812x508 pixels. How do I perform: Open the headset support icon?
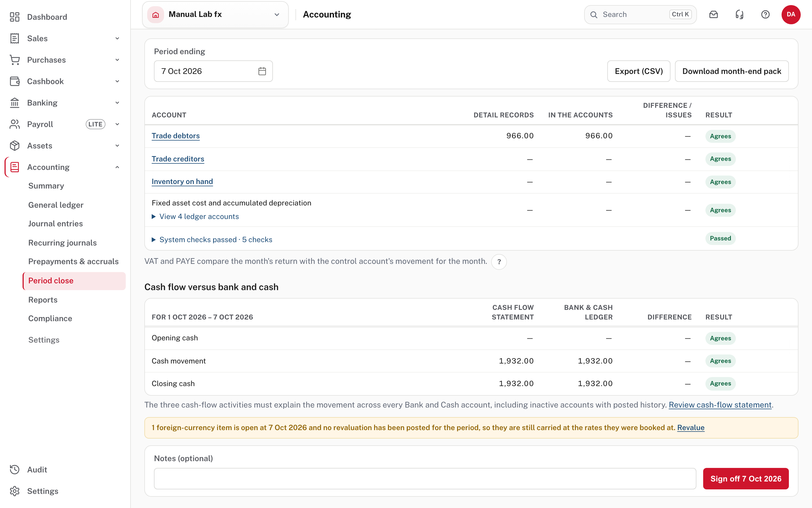pyautogui.click(x=740, y=14)
